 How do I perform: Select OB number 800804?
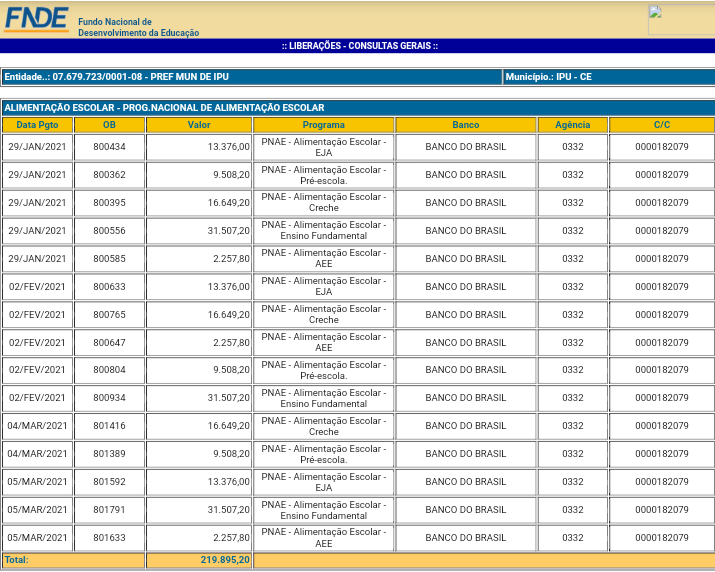tap(109, 370)
